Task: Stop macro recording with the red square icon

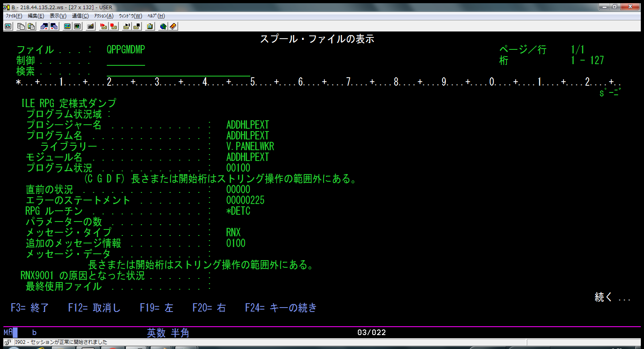Action: tap(114, 26)
